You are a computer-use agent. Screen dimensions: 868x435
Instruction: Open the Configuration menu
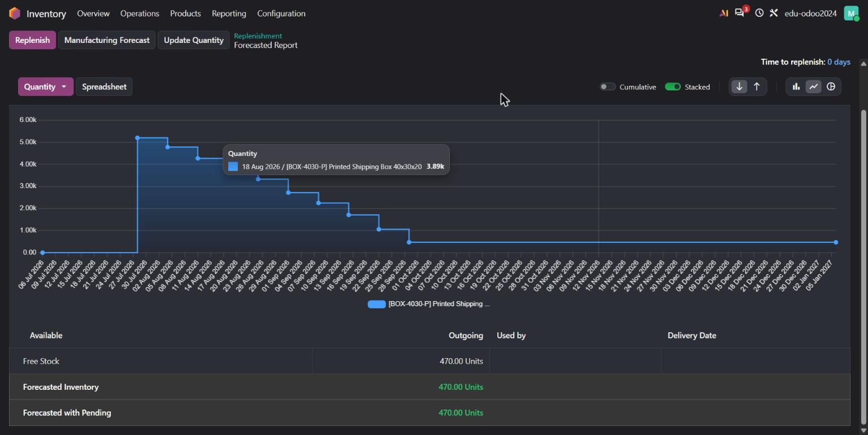click(281, 13)
